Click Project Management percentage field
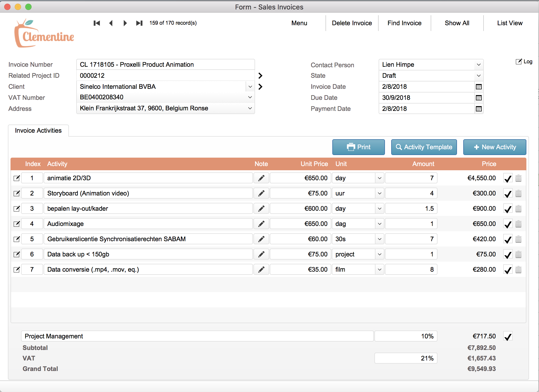The image size is (539, 392). (406, 336)
